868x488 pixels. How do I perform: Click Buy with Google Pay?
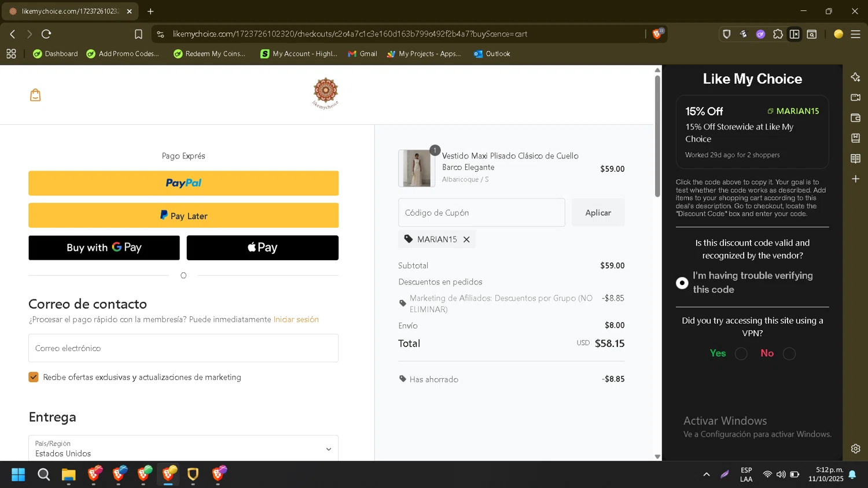coord(104,247)
